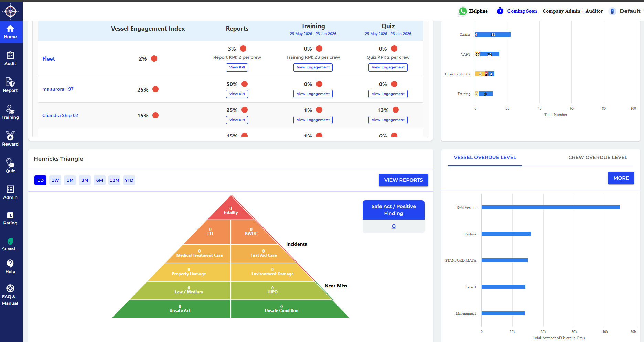Click the First Aid Case segment

click(264, 254)
